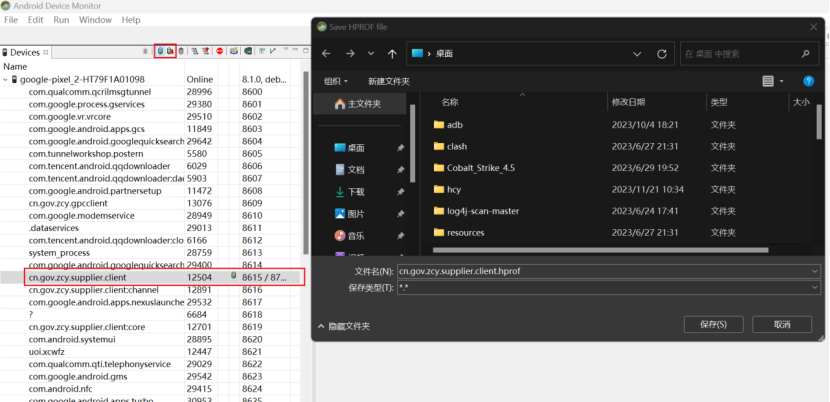The width and height of the screenshot is (830, 402).
Task: Click the Update Threads icon
Action: [194, 51]
